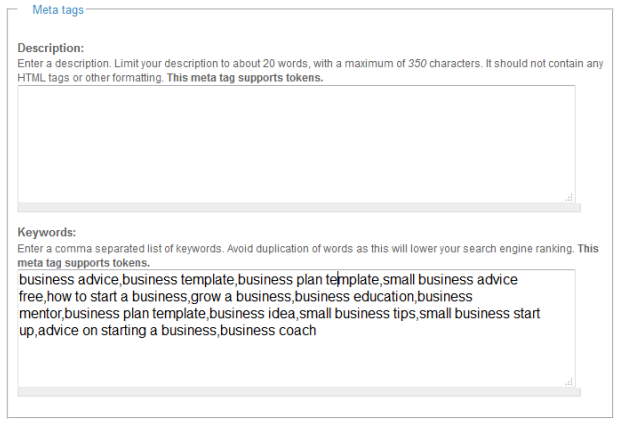Click the Keywords field label

(47, 232)
